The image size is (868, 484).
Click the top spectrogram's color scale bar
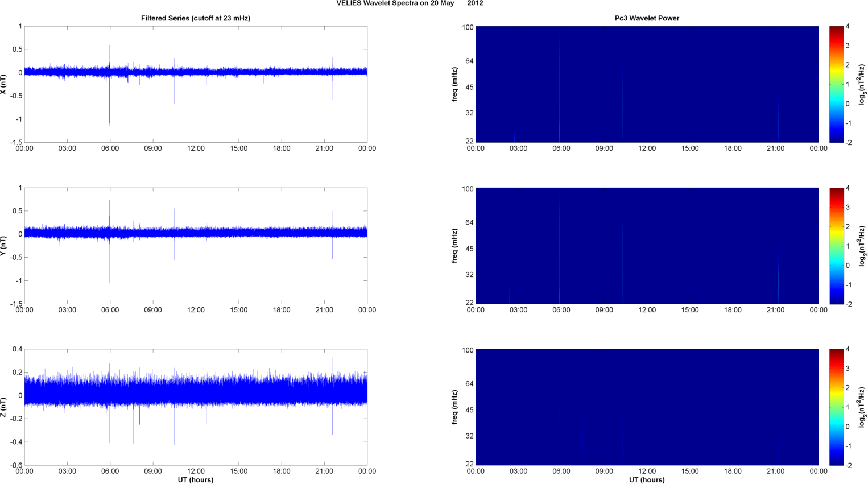click(x=836, y=84)
